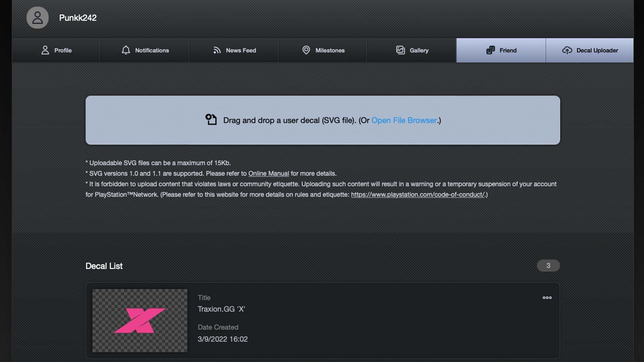Open the Online Manual link
The width and height of the screenshot is (644, 362).
coord(268,174)
